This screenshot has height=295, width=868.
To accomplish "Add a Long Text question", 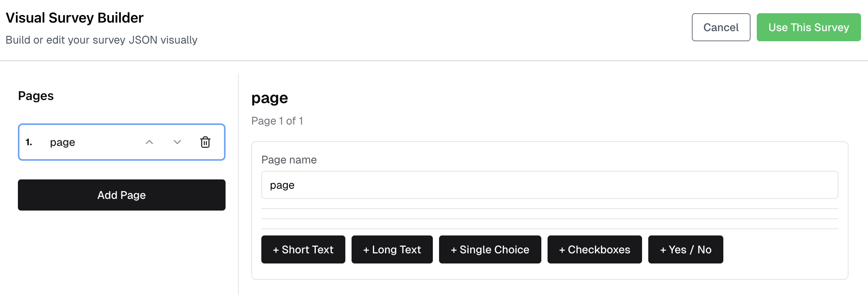I will click(392, 249).
